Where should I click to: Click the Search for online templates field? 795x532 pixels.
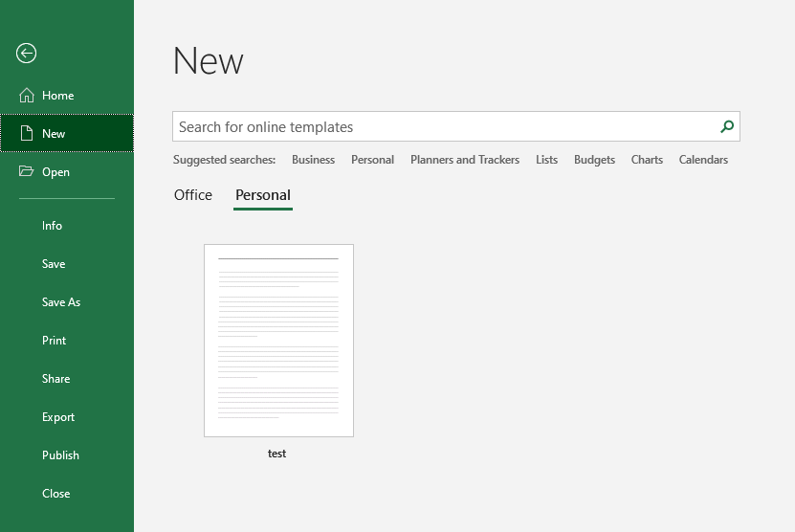click(x=455, y=126)
